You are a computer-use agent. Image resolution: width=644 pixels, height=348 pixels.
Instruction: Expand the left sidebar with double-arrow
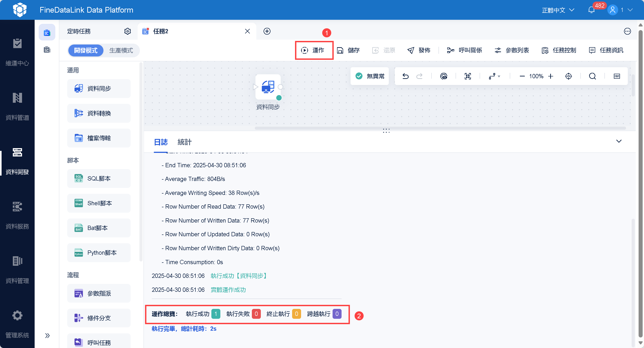click(47, 335)
